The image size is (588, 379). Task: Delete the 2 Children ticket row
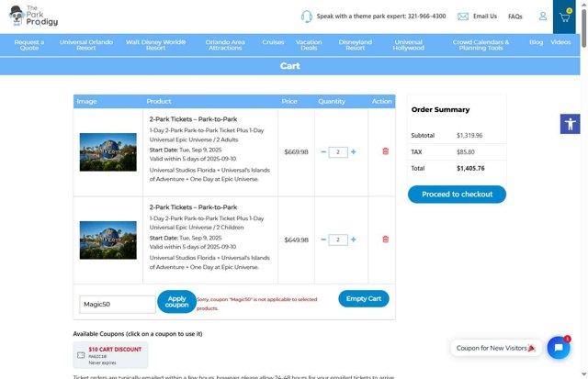[x=385, y=240]
